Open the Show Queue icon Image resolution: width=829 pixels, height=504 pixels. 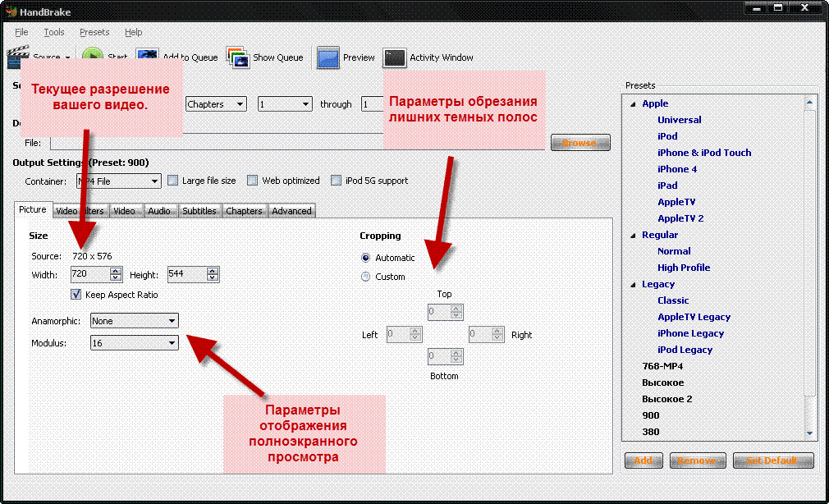pos(237,57)
